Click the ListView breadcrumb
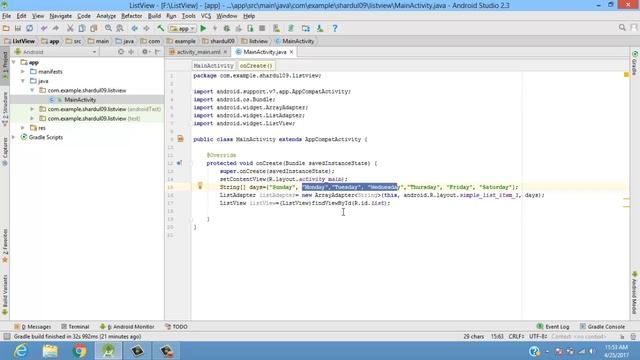This screenshot has width=640, height=360. click(20, 41)
